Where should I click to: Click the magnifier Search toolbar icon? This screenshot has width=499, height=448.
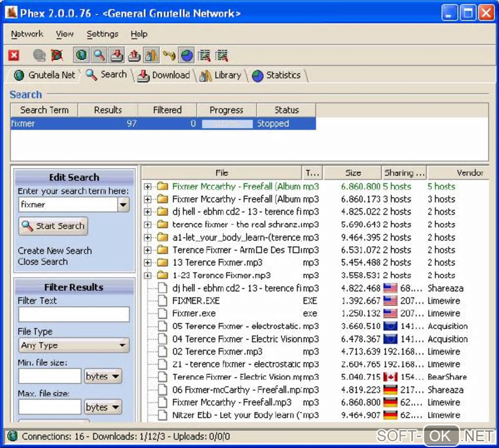(99, 56)
